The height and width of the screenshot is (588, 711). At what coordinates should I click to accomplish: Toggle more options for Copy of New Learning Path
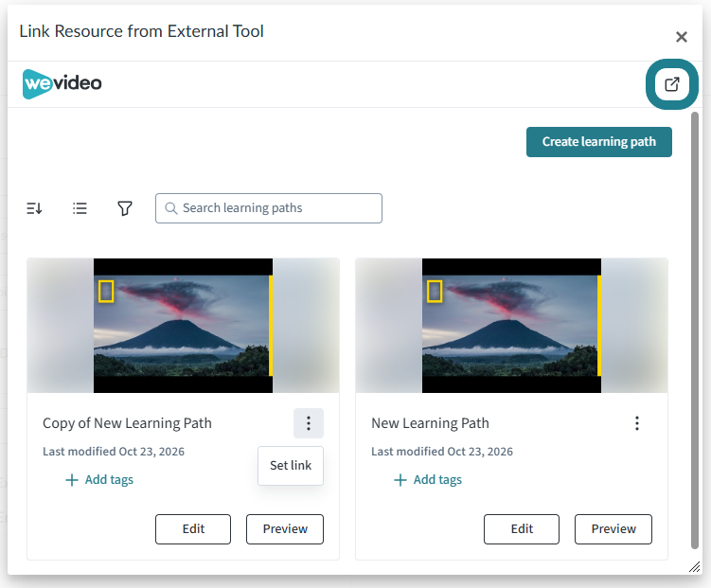(309, 423)
